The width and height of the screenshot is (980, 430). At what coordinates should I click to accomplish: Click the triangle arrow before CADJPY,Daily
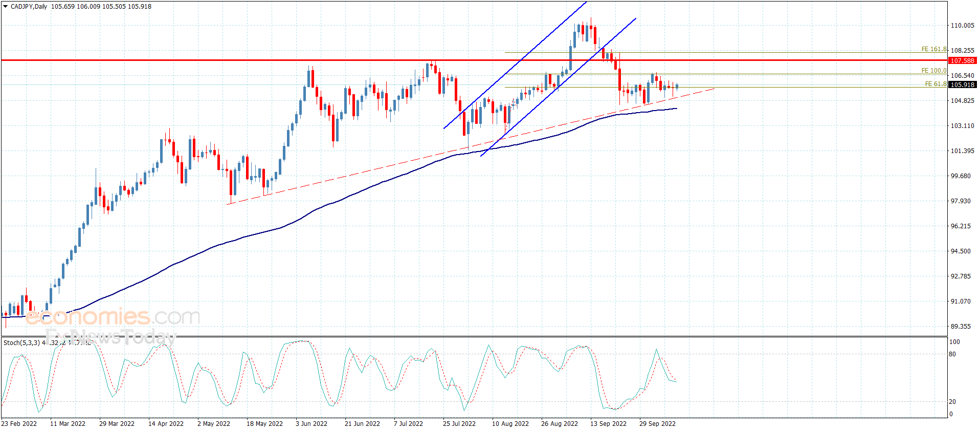pyautogui.click(x=6, y=7)
